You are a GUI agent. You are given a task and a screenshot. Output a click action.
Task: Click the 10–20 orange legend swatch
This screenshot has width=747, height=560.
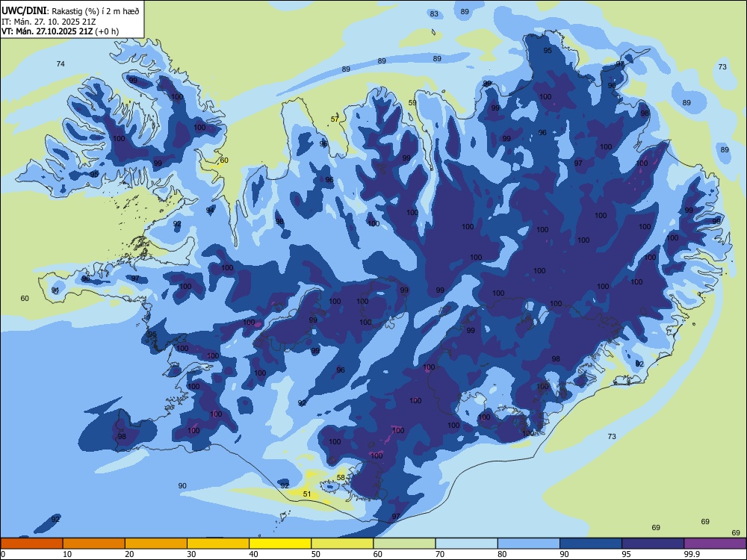[x=94, y=544]
